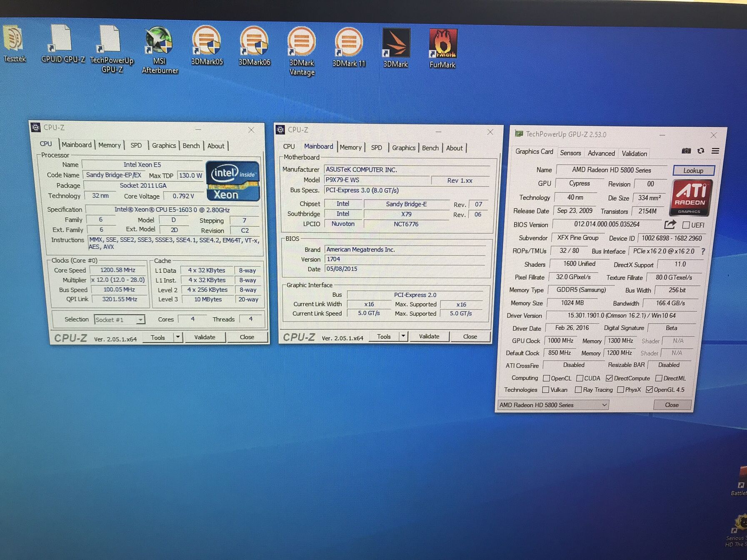Screen dimensions: 747x560
Task: Launch 3DMark Vantage shortcut
Action: [302, 51]
